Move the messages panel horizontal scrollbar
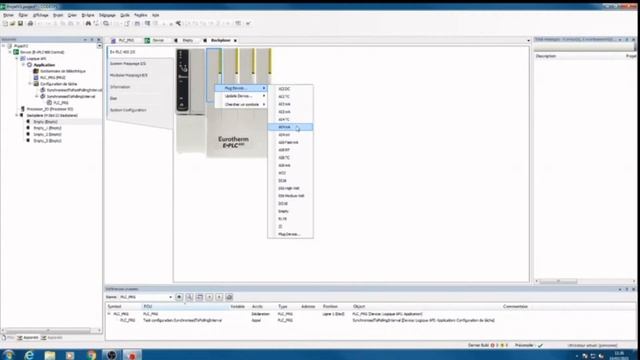 point(558,281)
